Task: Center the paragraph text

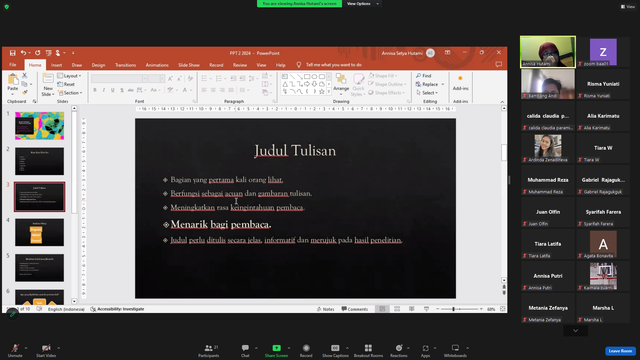Action: pos(213,90)
